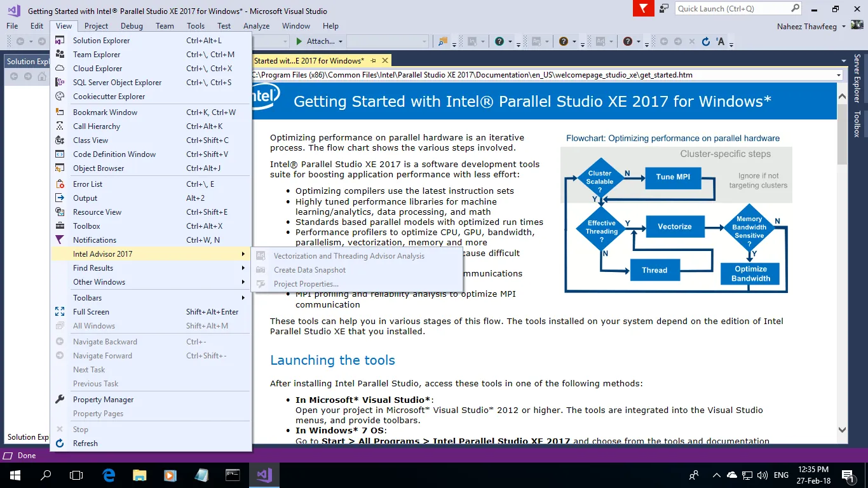
Task: Open the File menu
Action: [x=13, y=26]
